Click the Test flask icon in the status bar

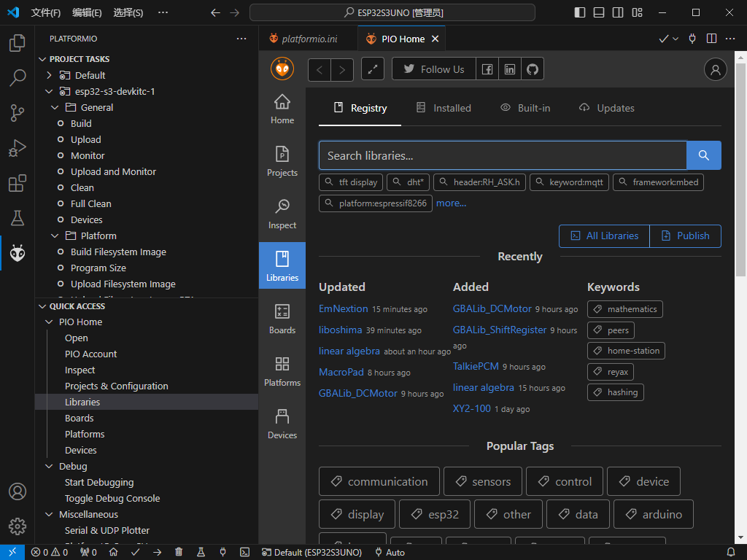201,552
